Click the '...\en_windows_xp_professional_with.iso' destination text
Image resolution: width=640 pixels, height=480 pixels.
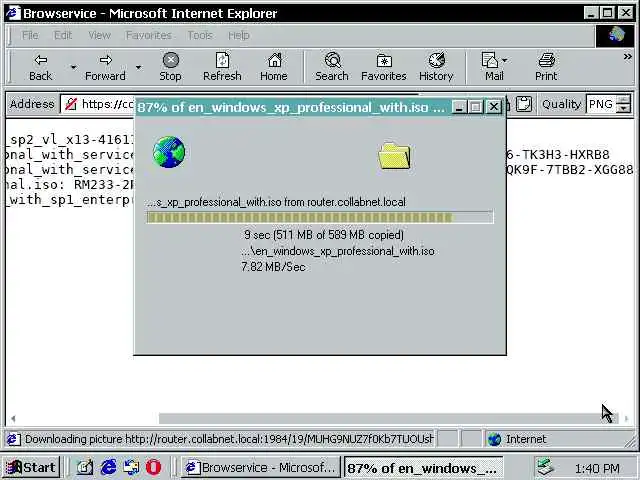(338, 251)
